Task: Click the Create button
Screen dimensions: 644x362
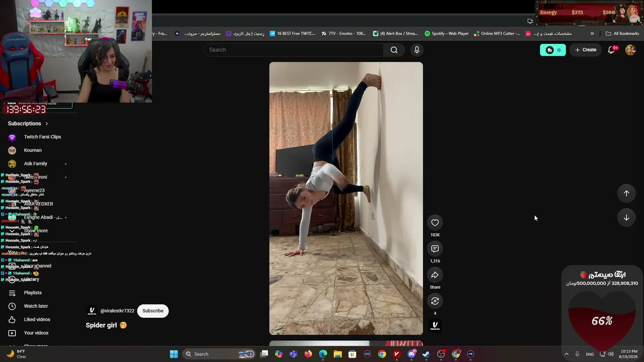Action: [586, 50]
